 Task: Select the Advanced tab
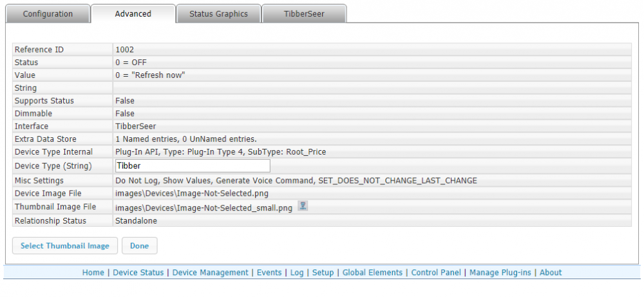point(133,14)
